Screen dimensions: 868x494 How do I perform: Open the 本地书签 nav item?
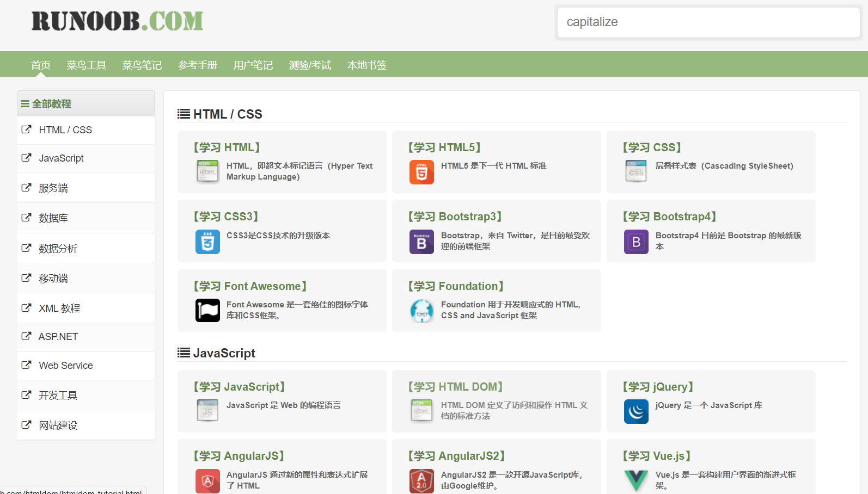(367, 65)
